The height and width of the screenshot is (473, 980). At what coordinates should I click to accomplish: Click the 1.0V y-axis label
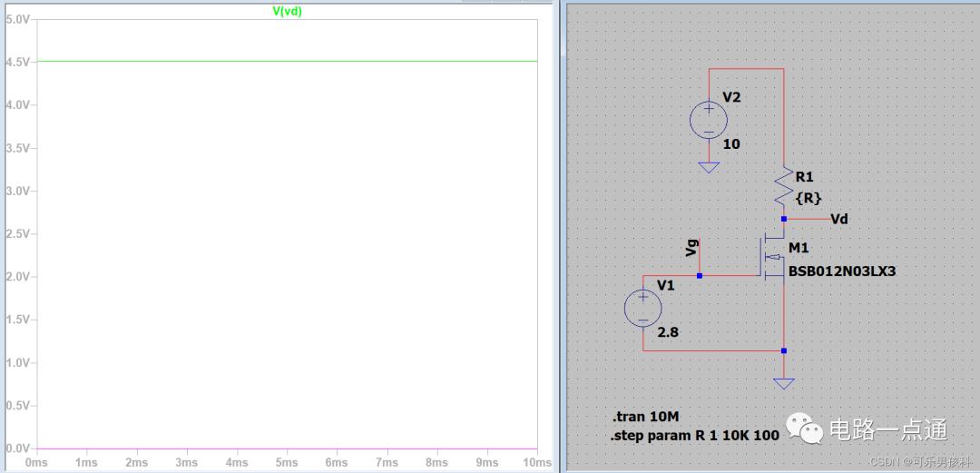point(17,363)
